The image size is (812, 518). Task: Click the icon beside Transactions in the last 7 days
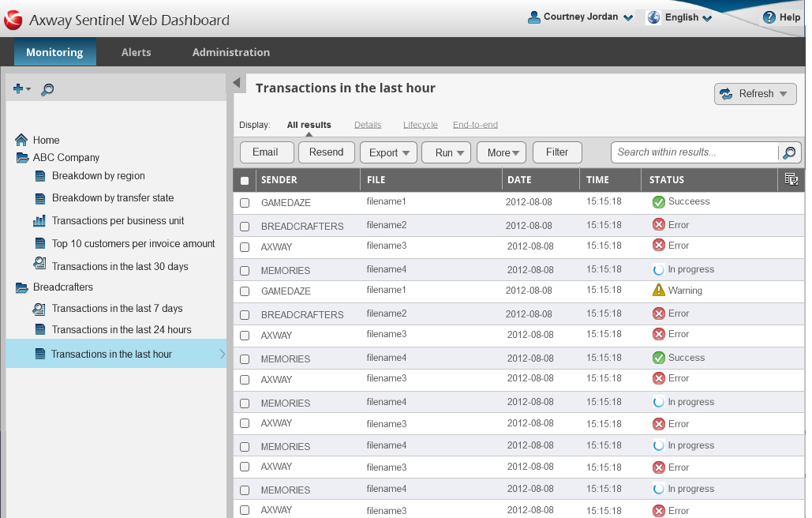tap(39, 309)
